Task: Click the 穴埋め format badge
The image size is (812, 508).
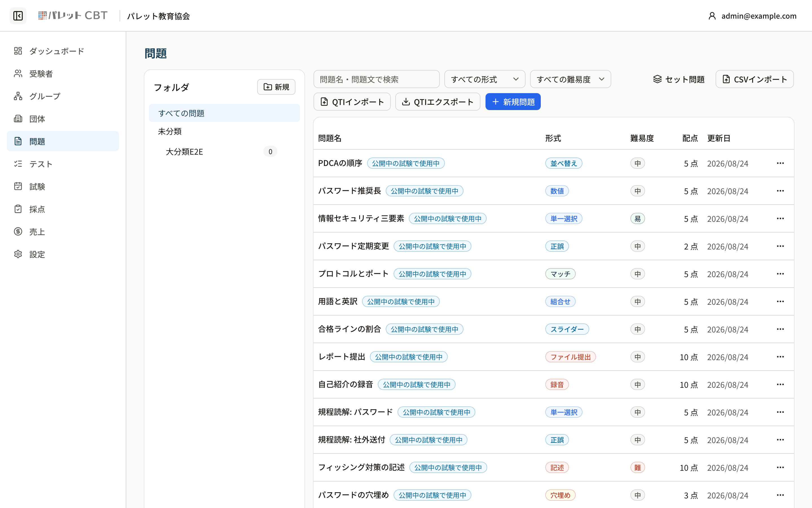Action: pos(560,495)
